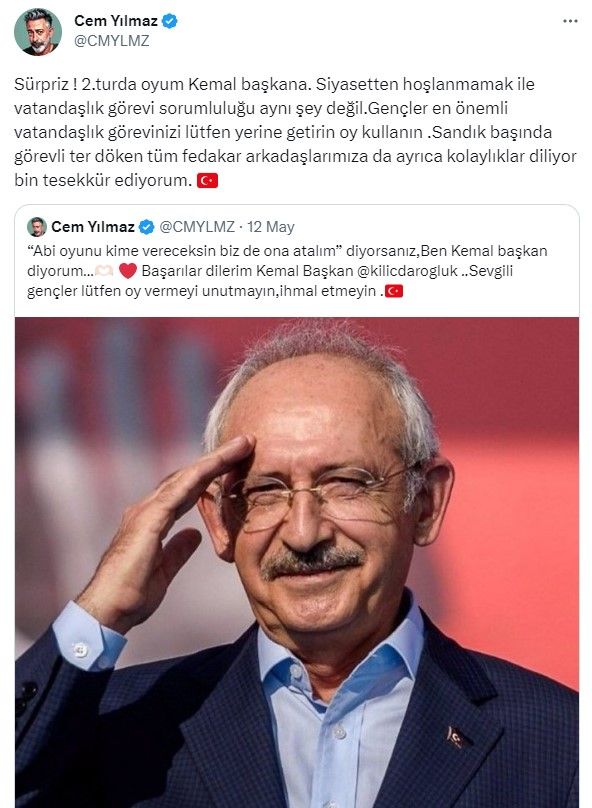Click the @CMYLMZ handle under the top name
Image resolution: width=592 pixels, height=808 pixels.
(111, 41)
